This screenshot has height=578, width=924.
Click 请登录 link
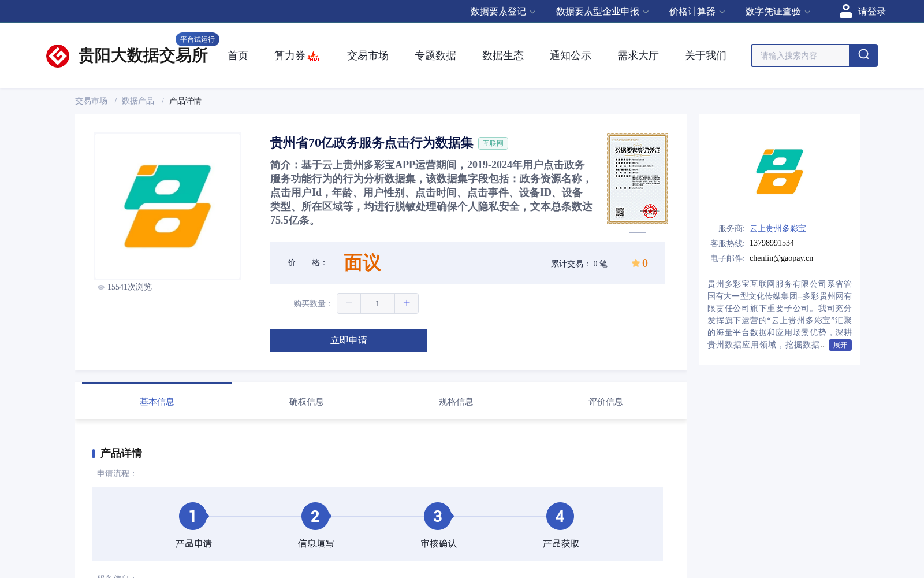872,12
